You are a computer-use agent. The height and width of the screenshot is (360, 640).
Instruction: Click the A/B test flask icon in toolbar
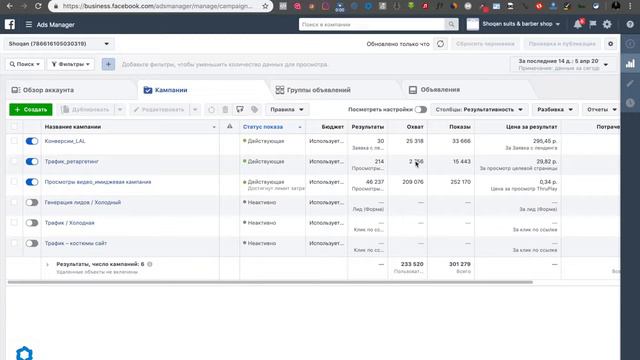pos(240,109)
